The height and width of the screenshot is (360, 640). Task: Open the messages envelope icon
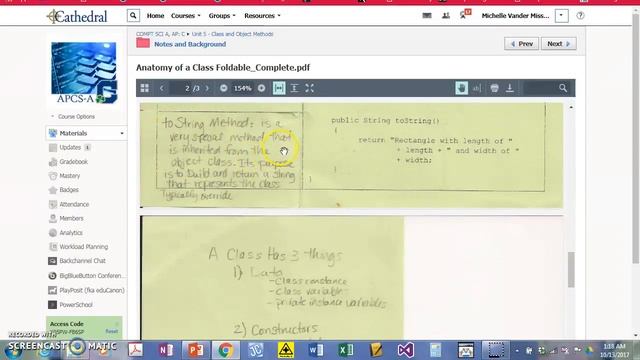coord(427,16)
